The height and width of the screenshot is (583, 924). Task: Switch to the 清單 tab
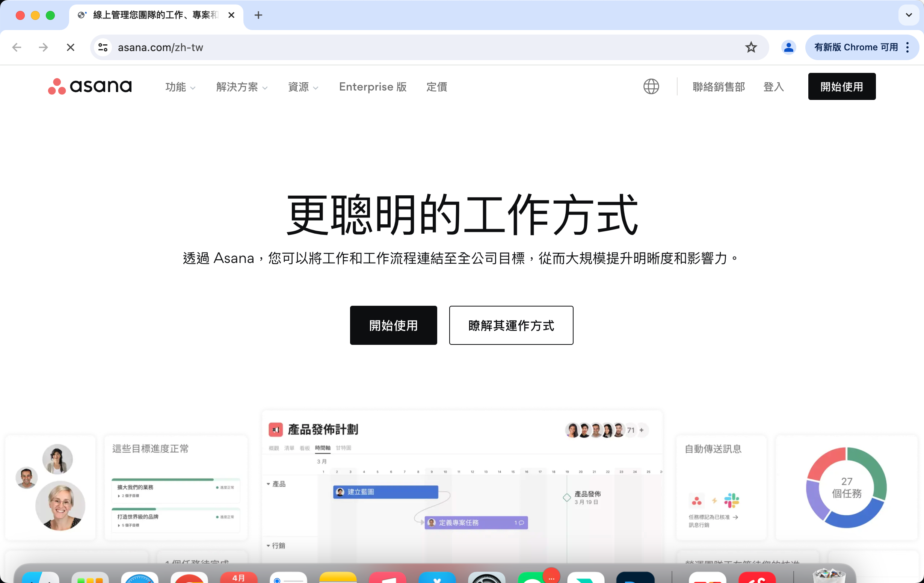tap(289, 448)
